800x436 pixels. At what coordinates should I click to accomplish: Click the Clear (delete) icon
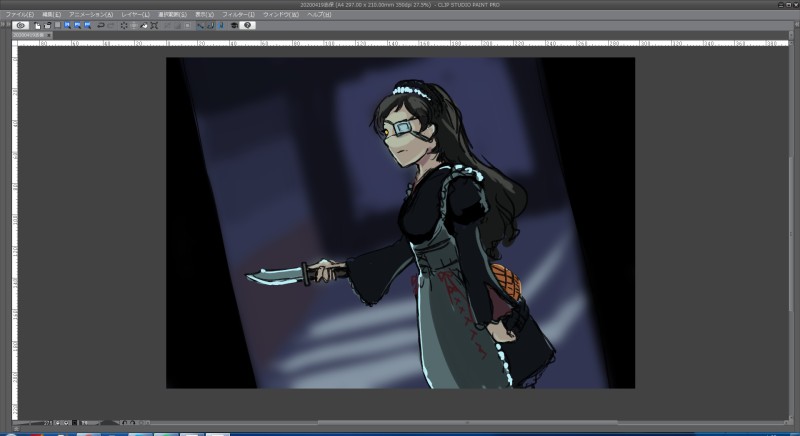click(124, 25)
